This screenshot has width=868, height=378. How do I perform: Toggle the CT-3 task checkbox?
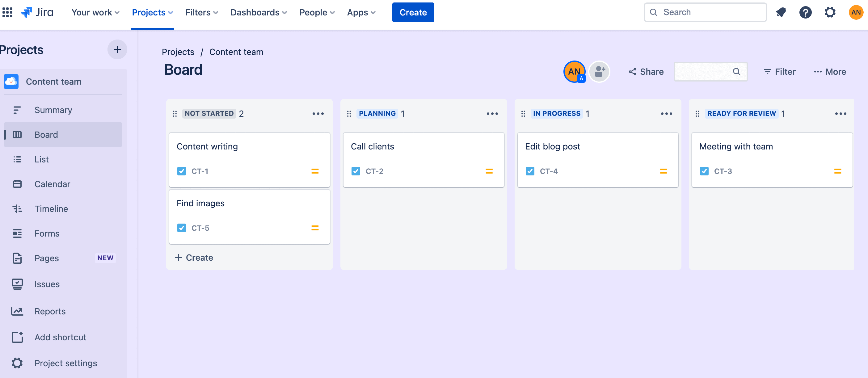click(704, 170)
